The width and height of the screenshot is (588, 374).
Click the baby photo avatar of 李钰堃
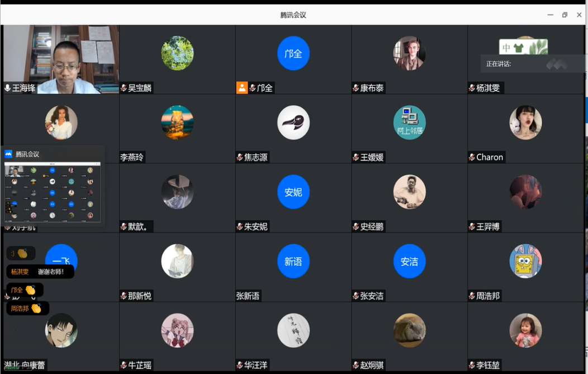pyautogui.click(x=525, y=330)
